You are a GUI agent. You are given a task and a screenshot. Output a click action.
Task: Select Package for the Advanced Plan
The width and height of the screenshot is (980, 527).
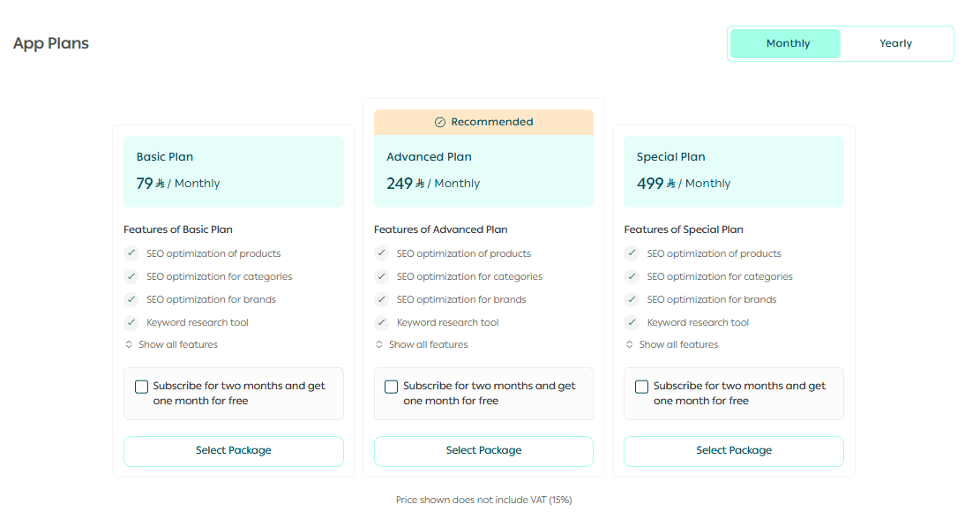pyautogui.click(x=483, y=451)
